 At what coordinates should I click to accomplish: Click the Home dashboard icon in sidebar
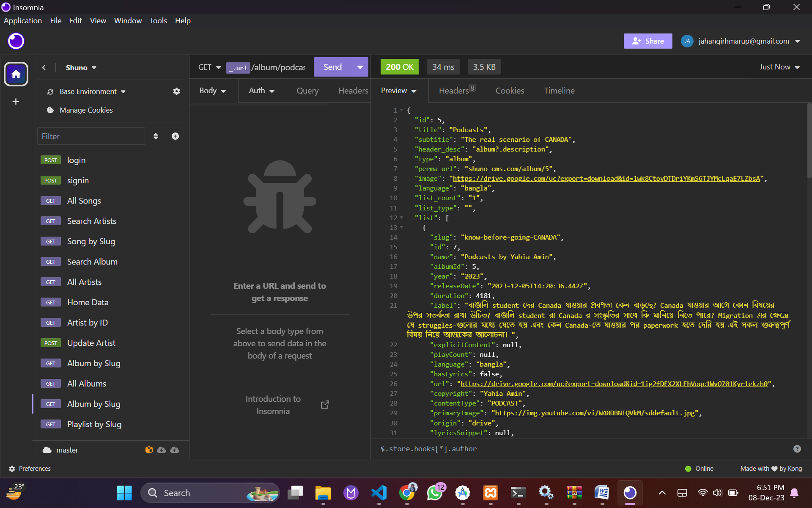[16, 74]
